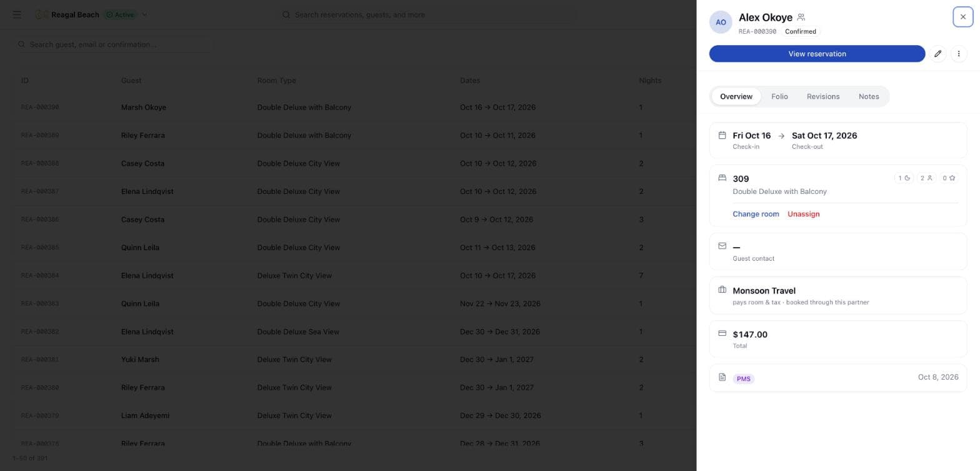The height and width of the screenshot is (471, 980).
Task: Click the guests icon beside Alex Okoye
Action: click(801, 18)
